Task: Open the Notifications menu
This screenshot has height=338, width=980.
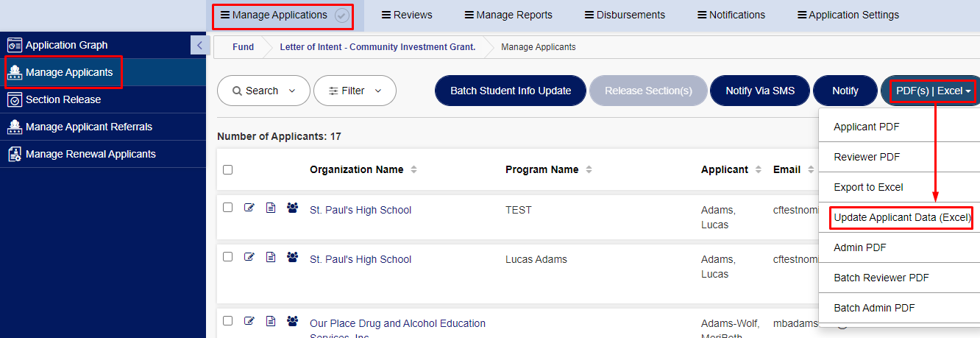Action: (x=731, y=15)
